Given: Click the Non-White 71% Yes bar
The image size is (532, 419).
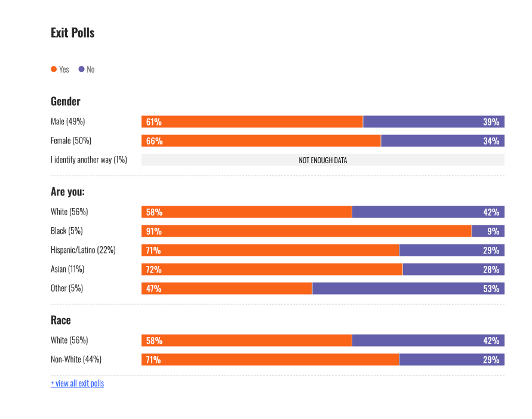Looking at the screenshot, I should click(270, 360).
